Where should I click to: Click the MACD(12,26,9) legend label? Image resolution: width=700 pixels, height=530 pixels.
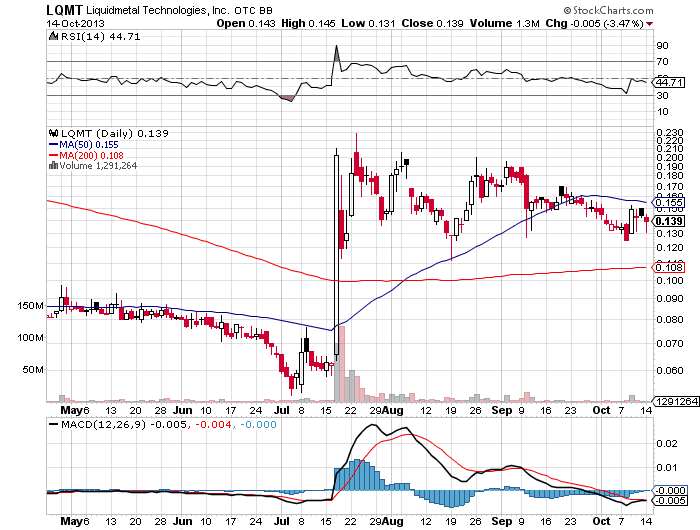[x=104, y=424]
